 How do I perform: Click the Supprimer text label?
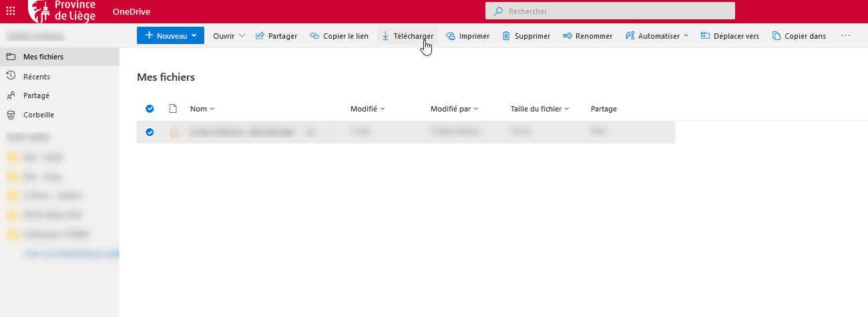click(532, 36)
